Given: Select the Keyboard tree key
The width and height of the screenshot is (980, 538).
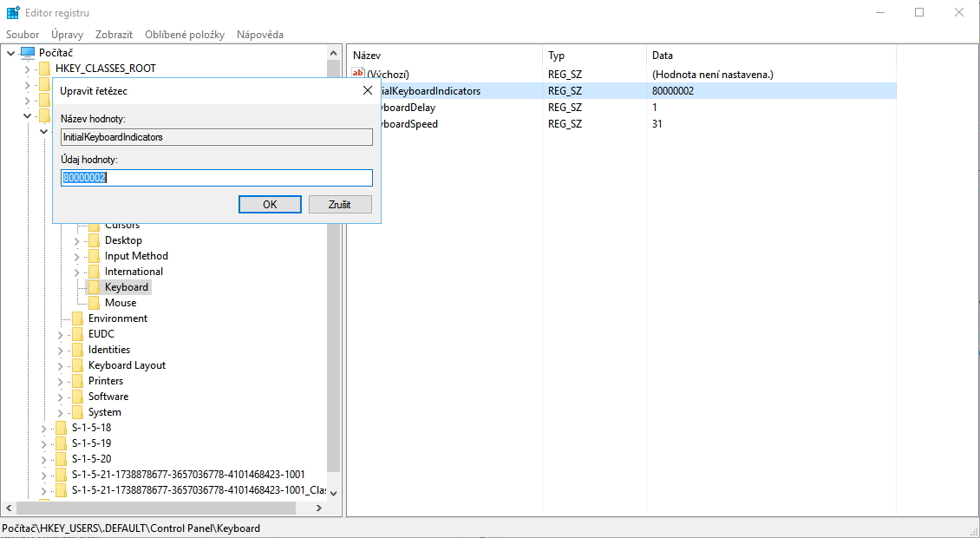Looking at the screenshot, I should tap(127, 287).
